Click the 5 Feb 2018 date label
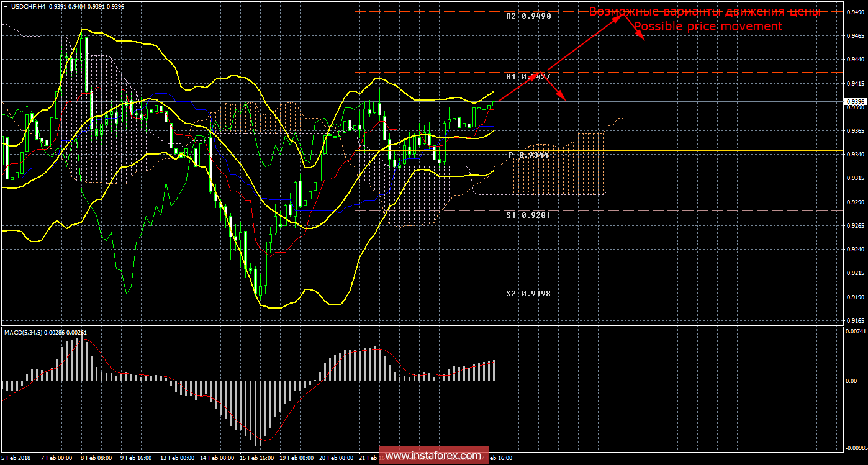This screenshot has width=868, height=465. pyautogui.click(x=17, y=458)
